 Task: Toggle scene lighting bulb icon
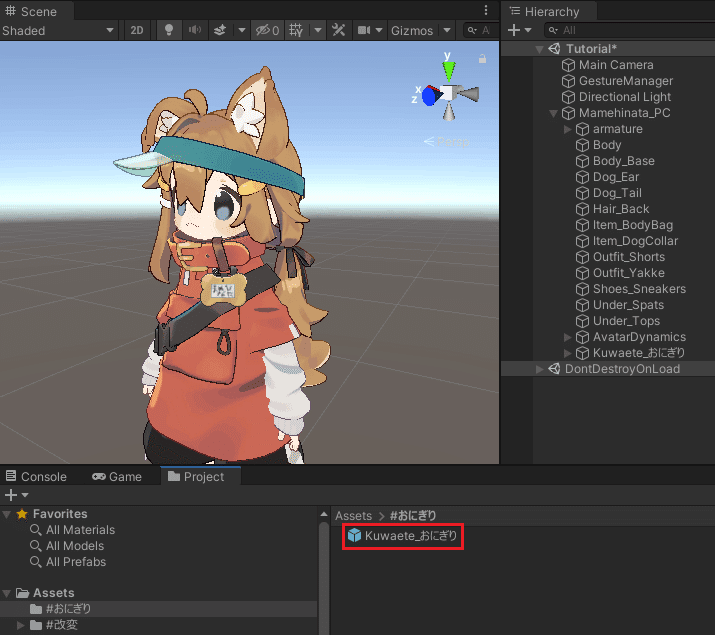(169, 31)
